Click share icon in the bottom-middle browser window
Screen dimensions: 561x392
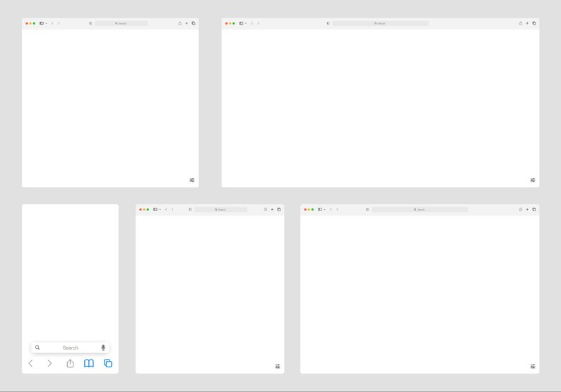266,210
